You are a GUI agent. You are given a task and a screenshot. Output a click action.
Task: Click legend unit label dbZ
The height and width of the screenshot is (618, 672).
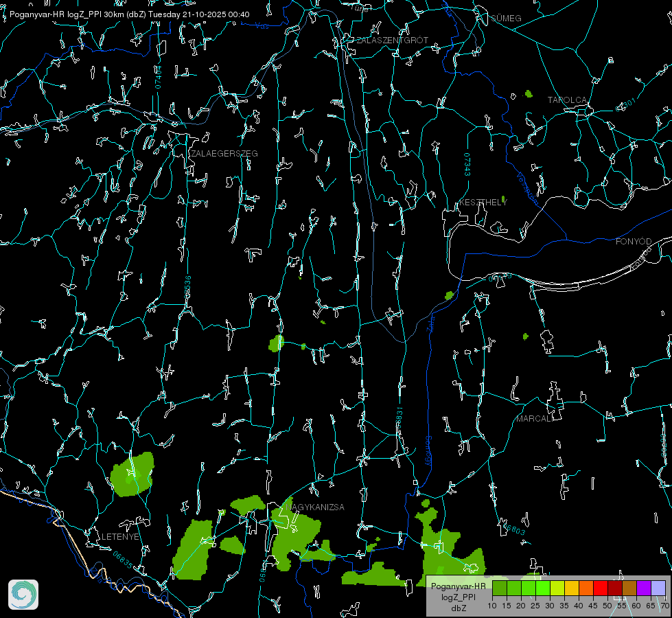458,608
